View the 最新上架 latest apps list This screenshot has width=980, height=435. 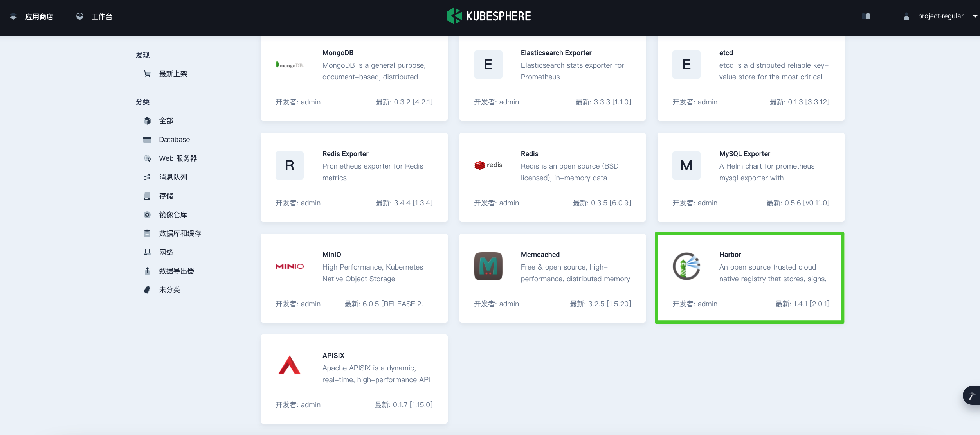[x=174, y=74]
